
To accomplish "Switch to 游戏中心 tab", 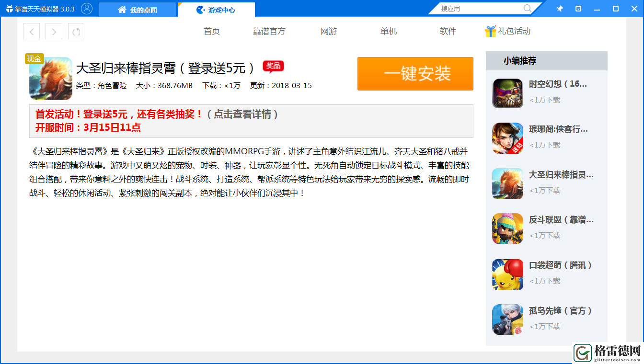I will point(216,10).
